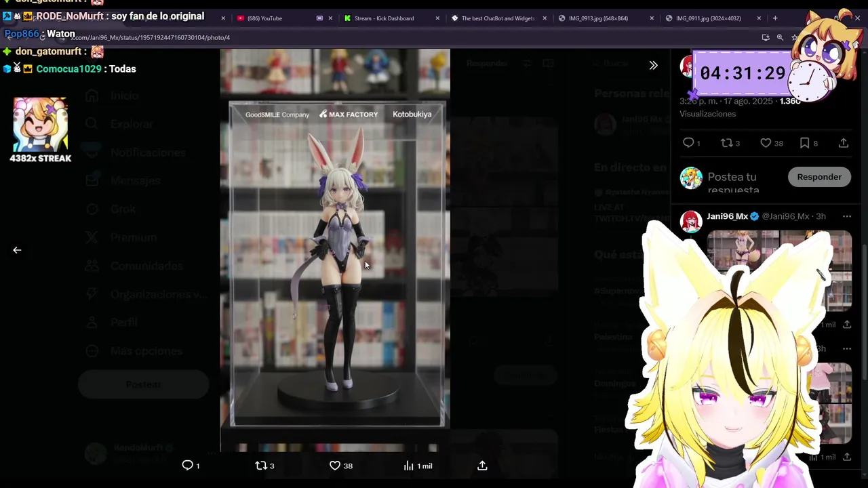Close the YouTube tab
This screenshot has height=488, width=868.
pos(330,18)
